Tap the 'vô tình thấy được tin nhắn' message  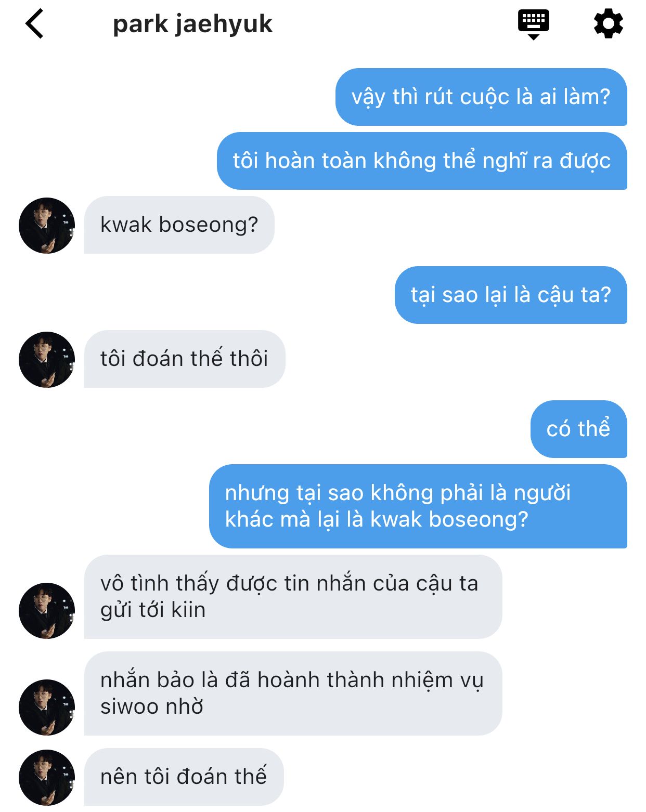(x=293, y=597)
